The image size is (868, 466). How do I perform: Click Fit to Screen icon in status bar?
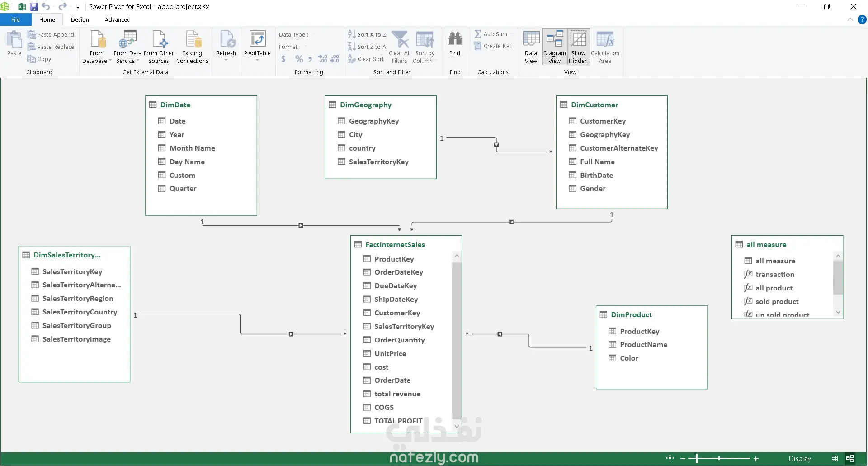[x=670, y=458]
